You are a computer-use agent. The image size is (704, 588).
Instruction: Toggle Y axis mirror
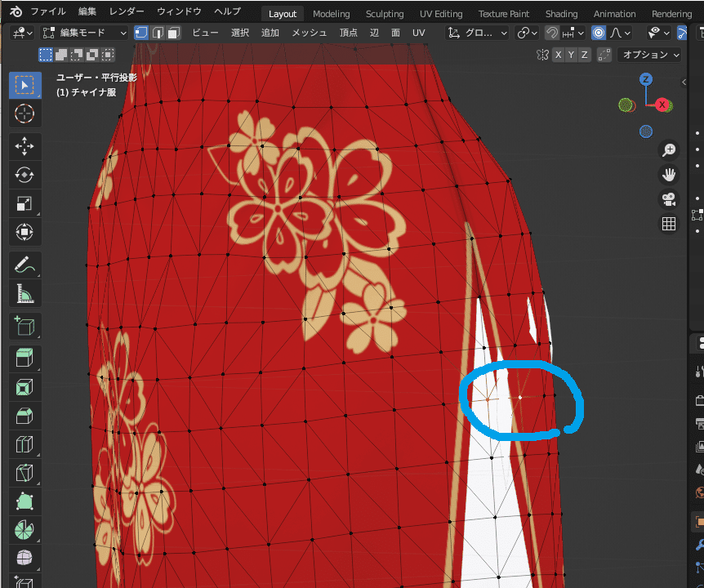pyautogui.click(x=571, y=55)
